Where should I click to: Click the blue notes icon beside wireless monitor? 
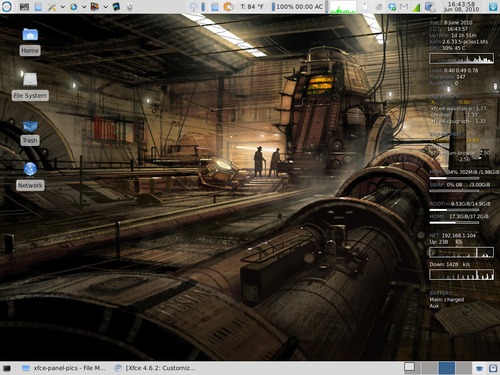pos(215,7)
